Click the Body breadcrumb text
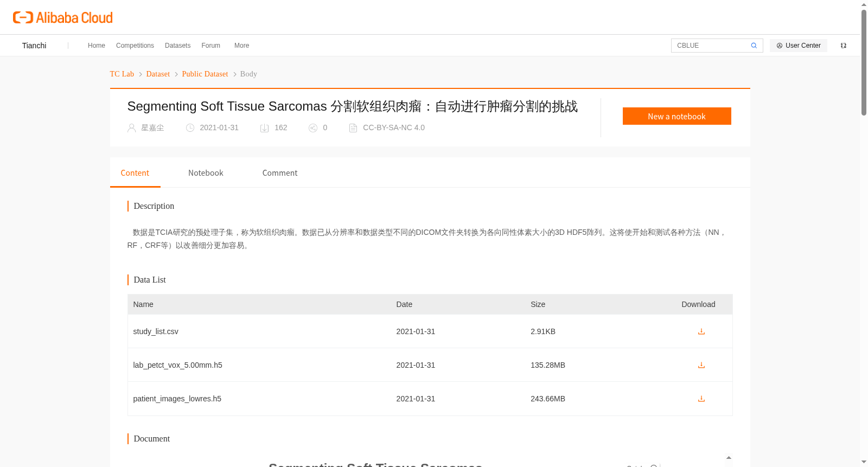 [248, 74]
